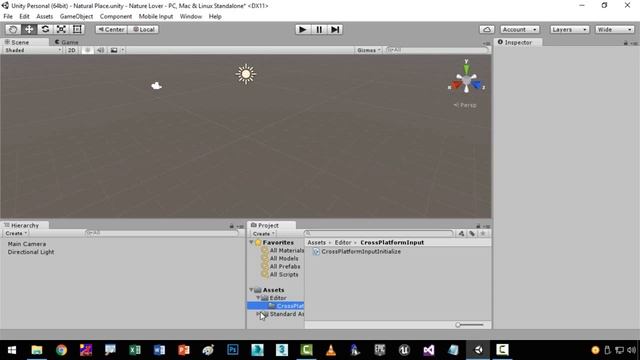This screenshot has height=360, width=640.
Task: Switch to the Game tab
Action: [66, 42]
